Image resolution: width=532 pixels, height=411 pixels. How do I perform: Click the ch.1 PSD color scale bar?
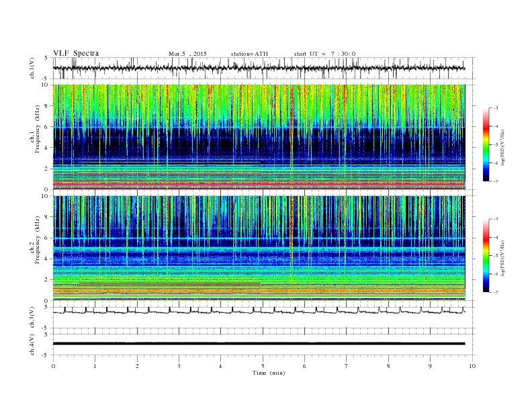click(x=486, y=144)
